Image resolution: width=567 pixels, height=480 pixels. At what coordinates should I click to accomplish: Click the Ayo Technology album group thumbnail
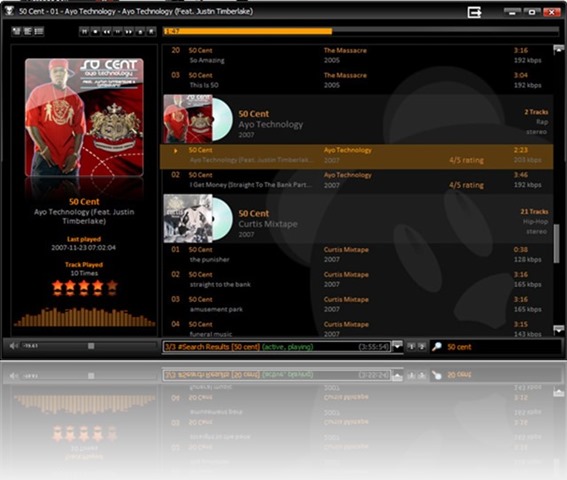[x=188, y=119]
